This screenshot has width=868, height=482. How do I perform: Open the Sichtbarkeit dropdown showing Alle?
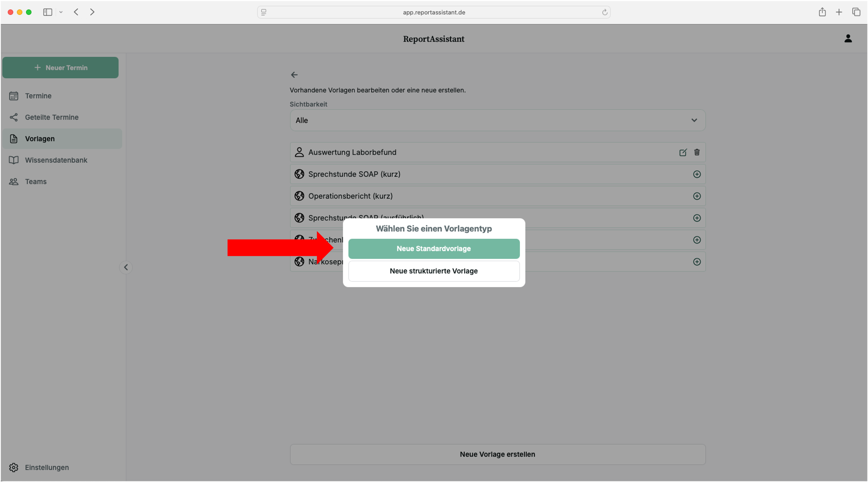tap(497, 120)
